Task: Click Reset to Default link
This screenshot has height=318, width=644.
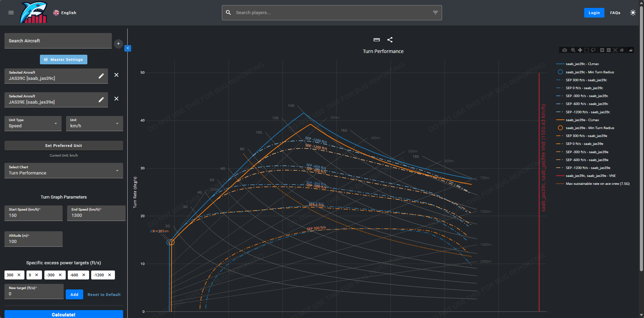Action: [104, 295]
